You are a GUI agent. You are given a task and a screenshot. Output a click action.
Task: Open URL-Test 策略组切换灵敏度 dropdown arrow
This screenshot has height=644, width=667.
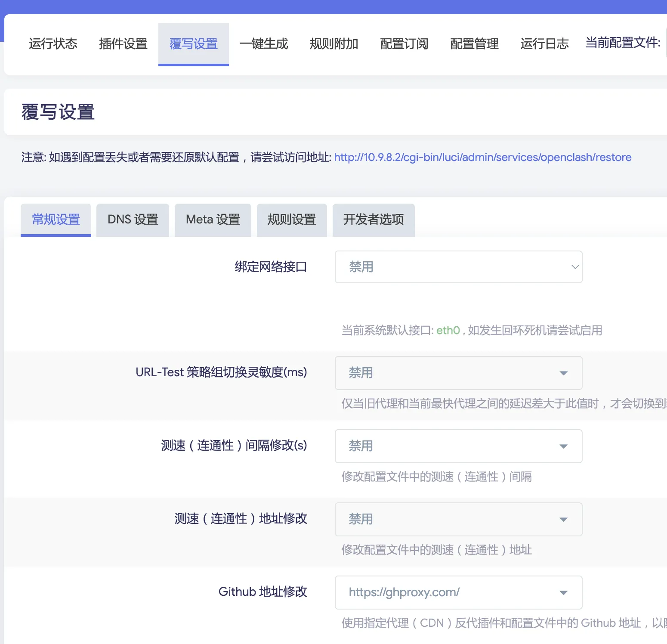(x=563, y=373)
